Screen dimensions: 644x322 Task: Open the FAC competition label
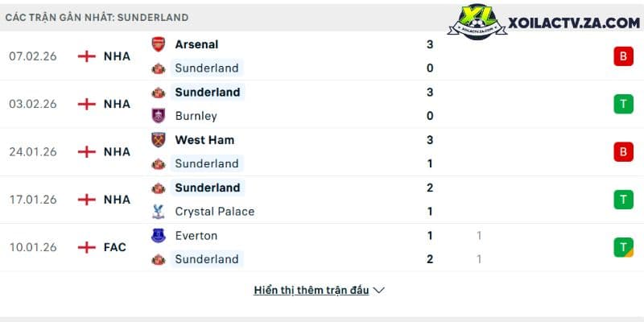tap(114, 247)
